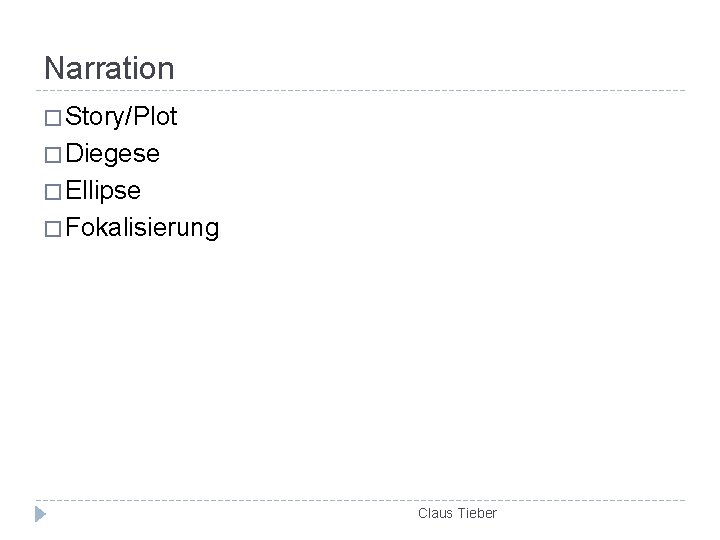Check the square bullet beside Story/Plot
Image resolution: width=720 pixels, height=540 pixels.
(x=53, y=118)
